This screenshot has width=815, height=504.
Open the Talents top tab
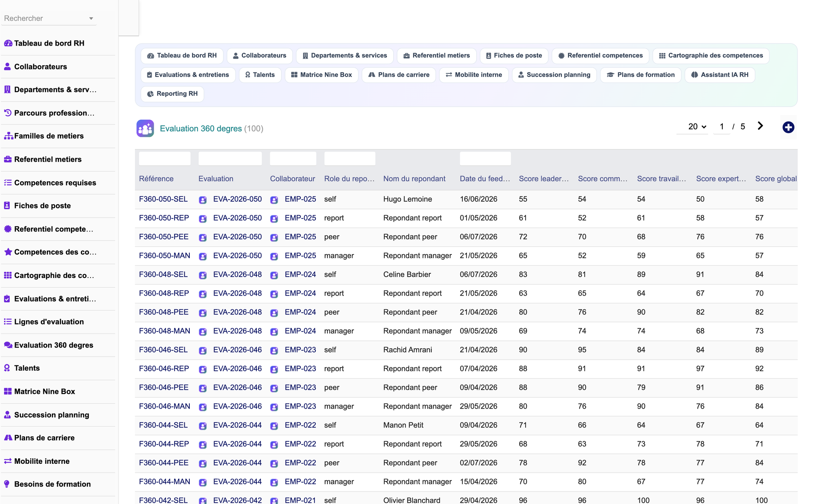click(260, 75)
